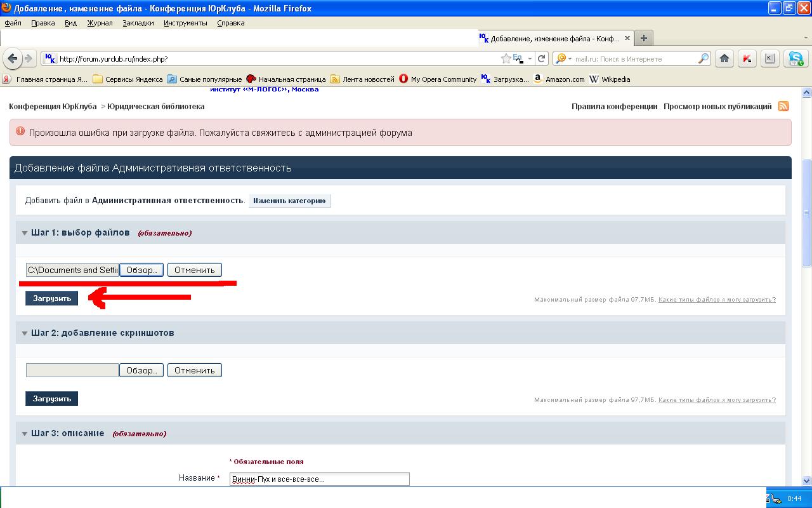
Task: Collapse the 'Шаг 1: выбор файлов' section
Action: pos(25,233)
